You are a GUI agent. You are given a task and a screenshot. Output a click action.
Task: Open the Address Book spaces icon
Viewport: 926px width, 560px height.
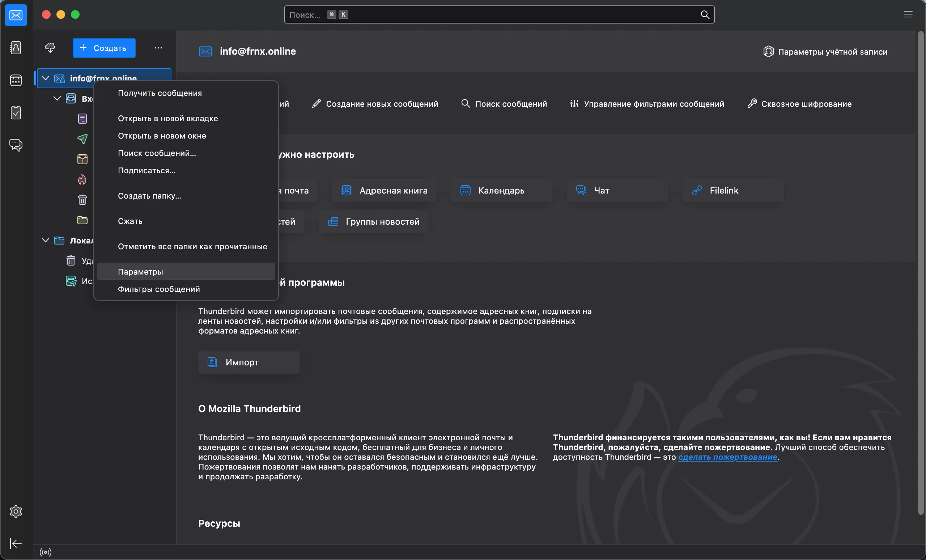[16, 48]
